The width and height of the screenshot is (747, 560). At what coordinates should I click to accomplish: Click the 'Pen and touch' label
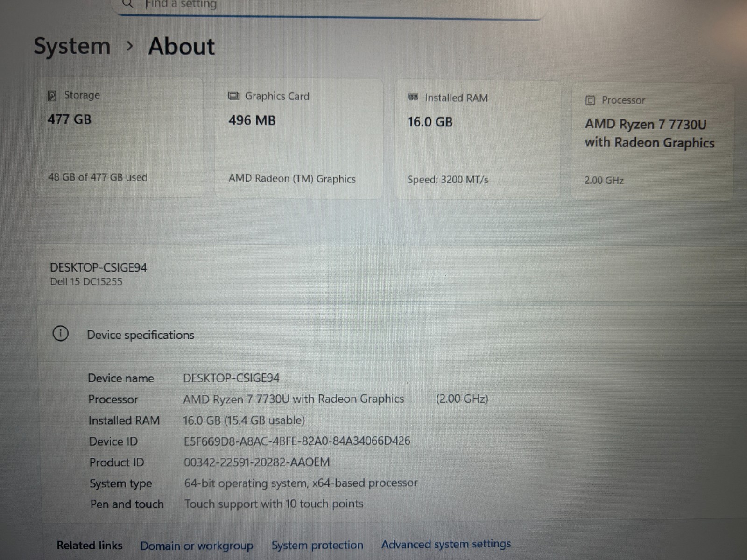127,504
